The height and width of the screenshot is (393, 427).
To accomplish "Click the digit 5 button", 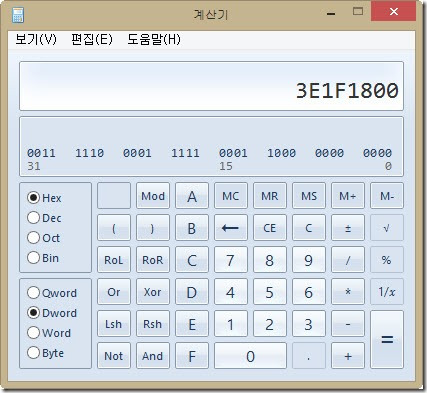I will coord(270,292).
